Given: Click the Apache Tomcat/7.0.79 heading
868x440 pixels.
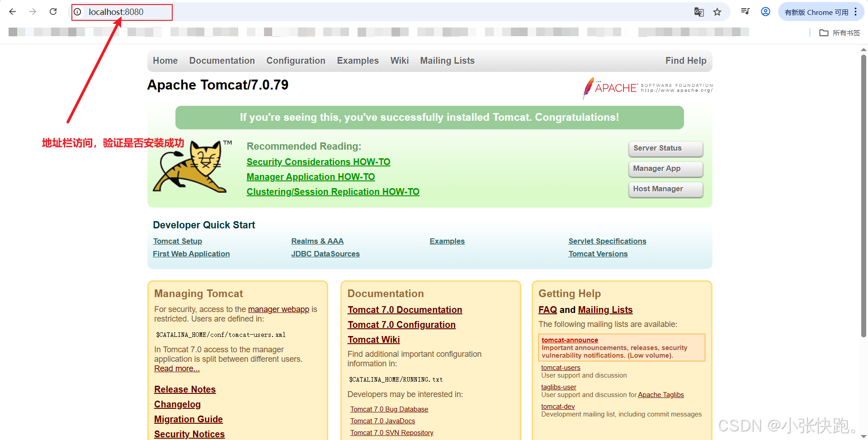Looking at the screenshot, I should (217, 85).
